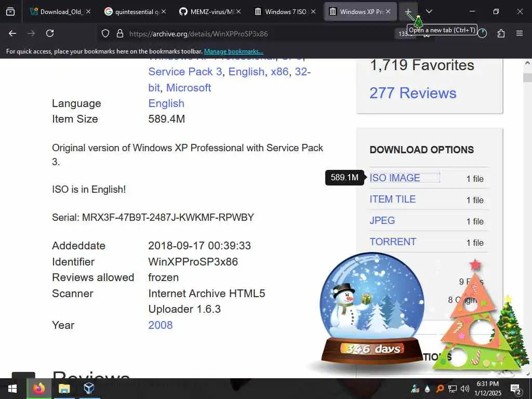This screenshot has width=532, height=399.
Task: Open the volume speaker tray icon
Action: (x=465, y=389)
